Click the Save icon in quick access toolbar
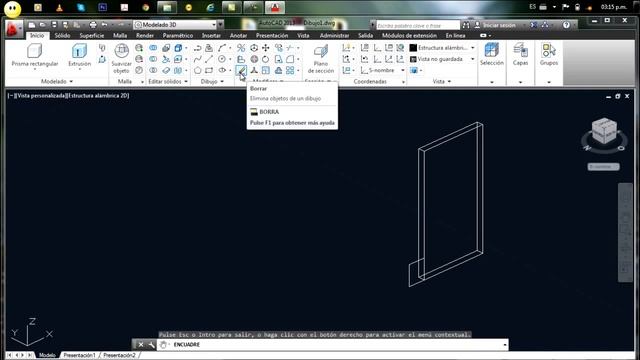This screenshot has width=640, height=360. (x=54, y=25)
